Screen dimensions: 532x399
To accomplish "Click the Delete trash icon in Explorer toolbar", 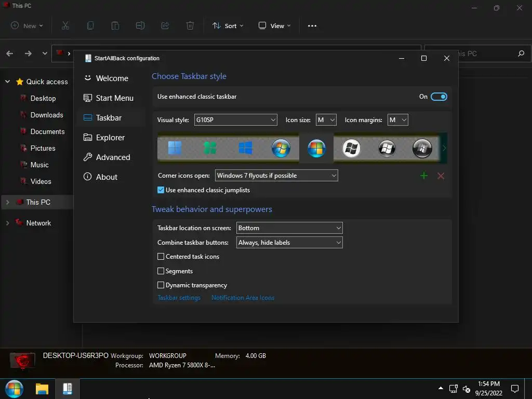I will click(190, 25).
